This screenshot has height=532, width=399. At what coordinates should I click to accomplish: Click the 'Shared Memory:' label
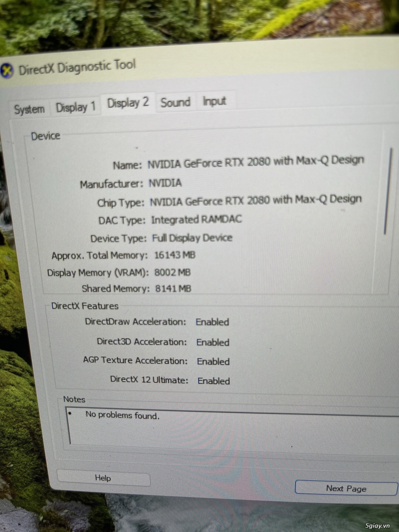pyautogui.click(x=116, y=289)
